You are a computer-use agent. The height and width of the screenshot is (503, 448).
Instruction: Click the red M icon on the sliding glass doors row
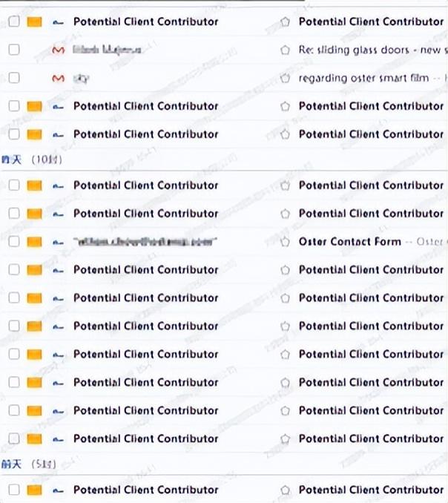point(59,50)
